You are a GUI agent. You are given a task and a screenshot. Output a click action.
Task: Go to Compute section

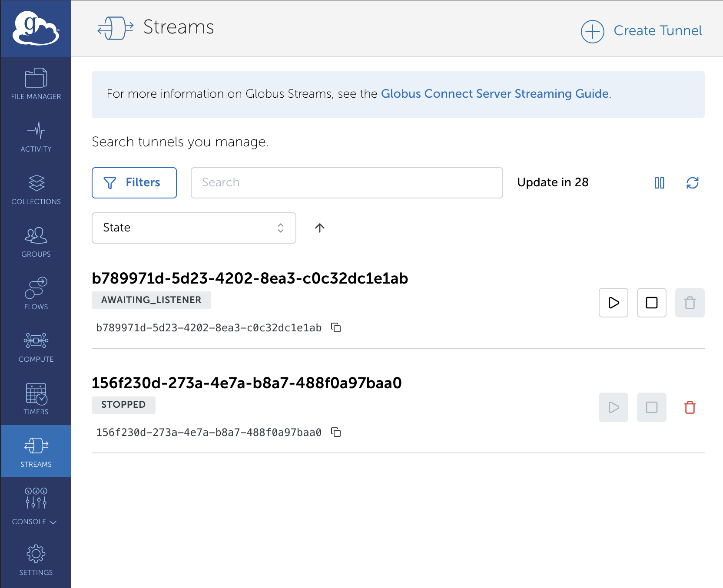pyautogui.click(x=36, y=347)
